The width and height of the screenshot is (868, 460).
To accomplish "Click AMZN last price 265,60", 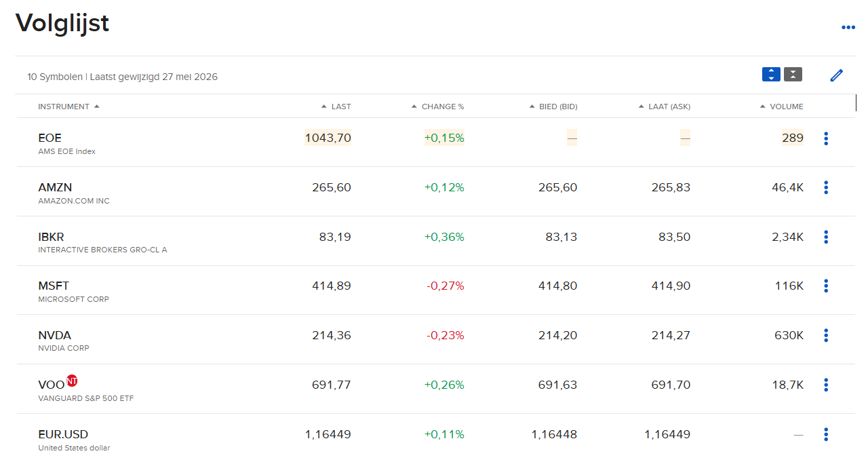I will point(332,187).
